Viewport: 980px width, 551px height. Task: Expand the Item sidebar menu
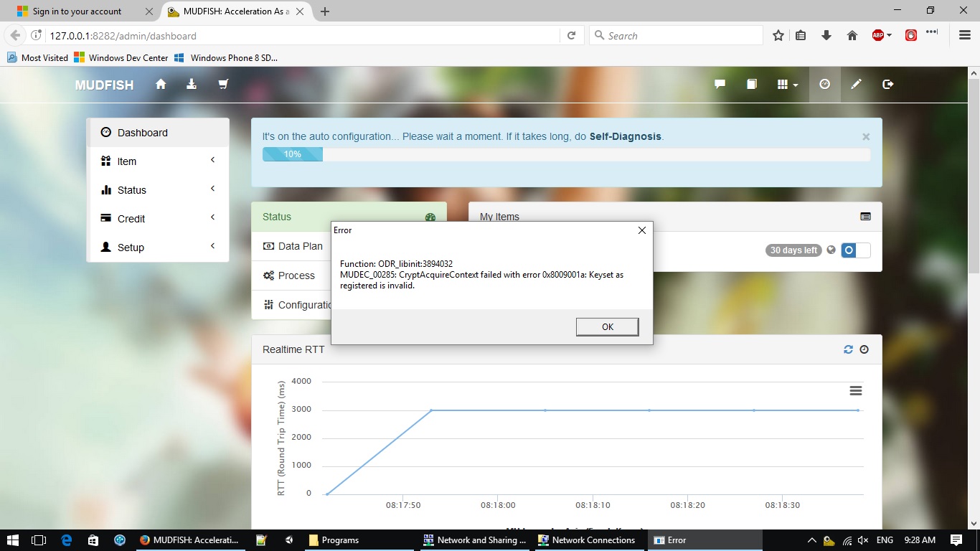(x=158, y=161)
